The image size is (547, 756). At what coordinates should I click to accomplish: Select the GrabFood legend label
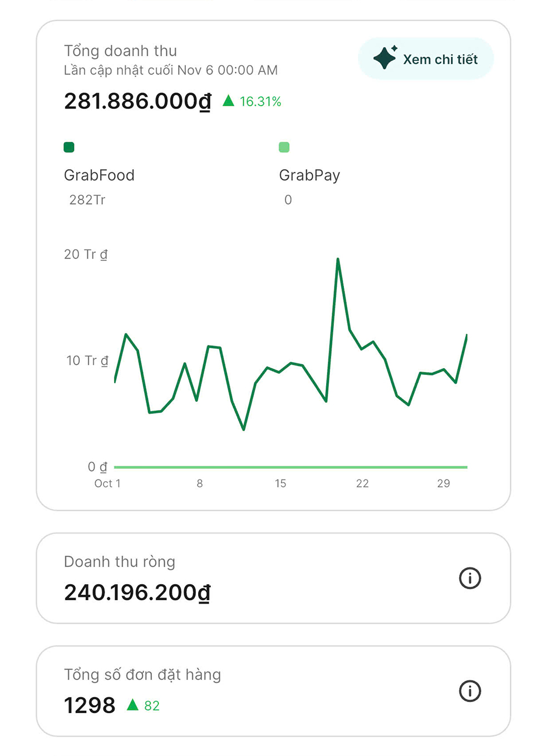pos(99,175)
